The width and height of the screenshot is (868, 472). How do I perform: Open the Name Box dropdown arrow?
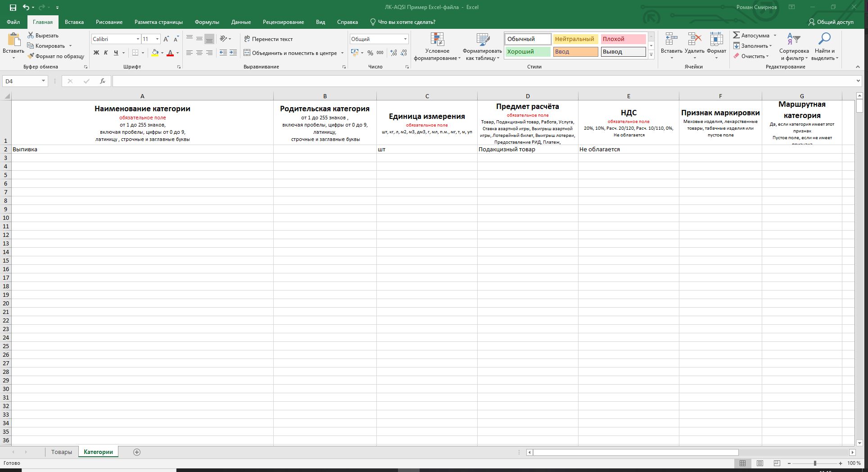click(43, 81)
